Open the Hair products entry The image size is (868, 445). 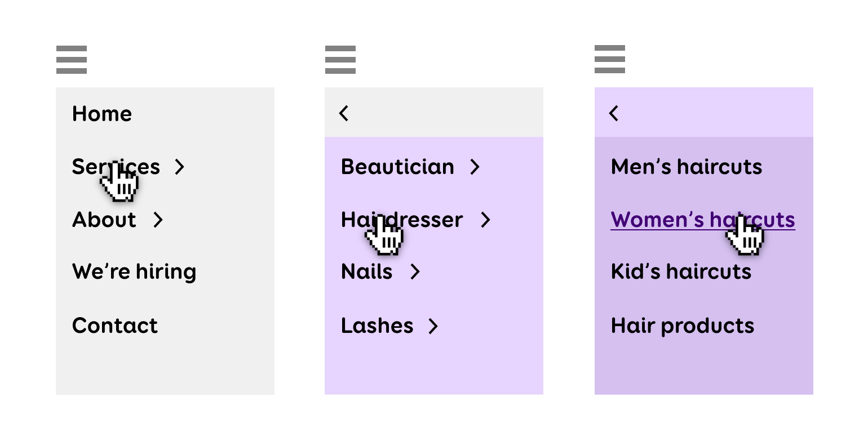[683, 326]
